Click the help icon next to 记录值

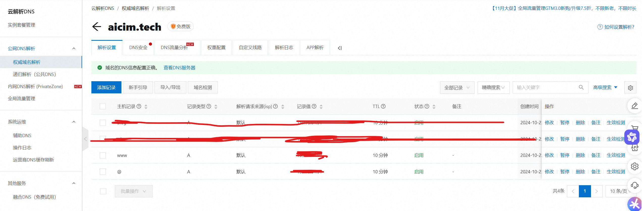pos(314,106)
